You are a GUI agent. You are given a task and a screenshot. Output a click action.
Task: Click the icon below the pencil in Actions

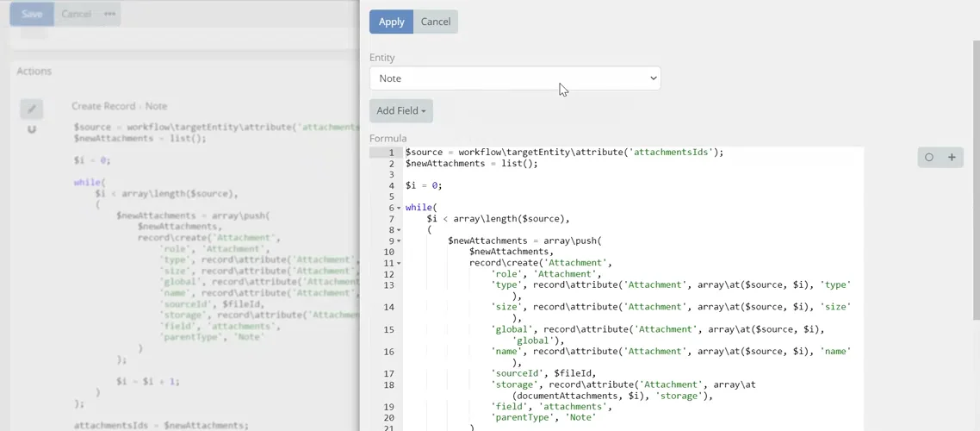pos(32,129)
